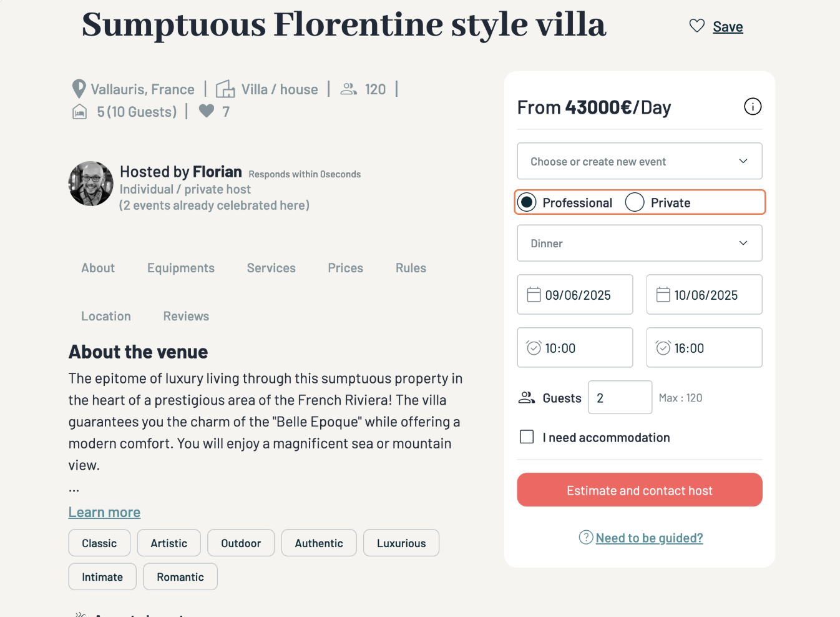Open the 16:00 end time selector
Viewport: 840px width, 617px height.
point(704,348)
